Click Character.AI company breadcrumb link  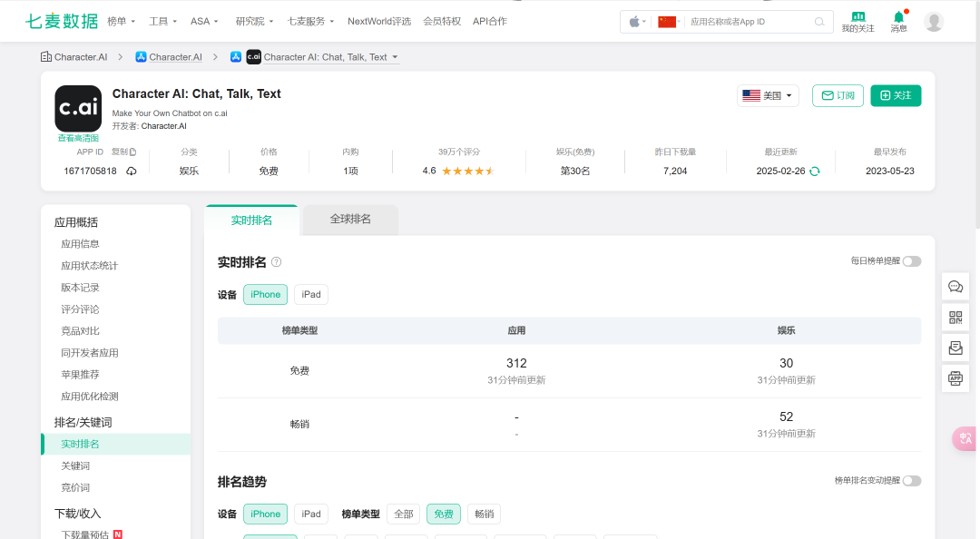coord(81,57)
